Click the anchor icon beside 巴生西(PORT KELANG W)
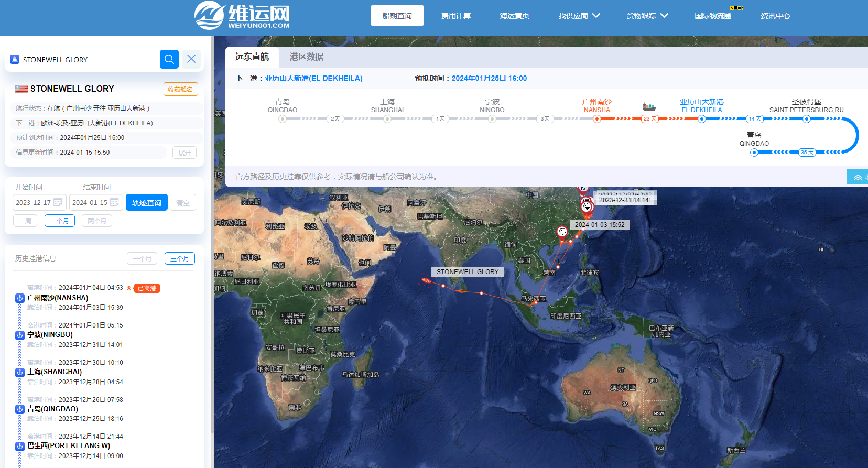 pyautogui.click(x=20, y=446)
